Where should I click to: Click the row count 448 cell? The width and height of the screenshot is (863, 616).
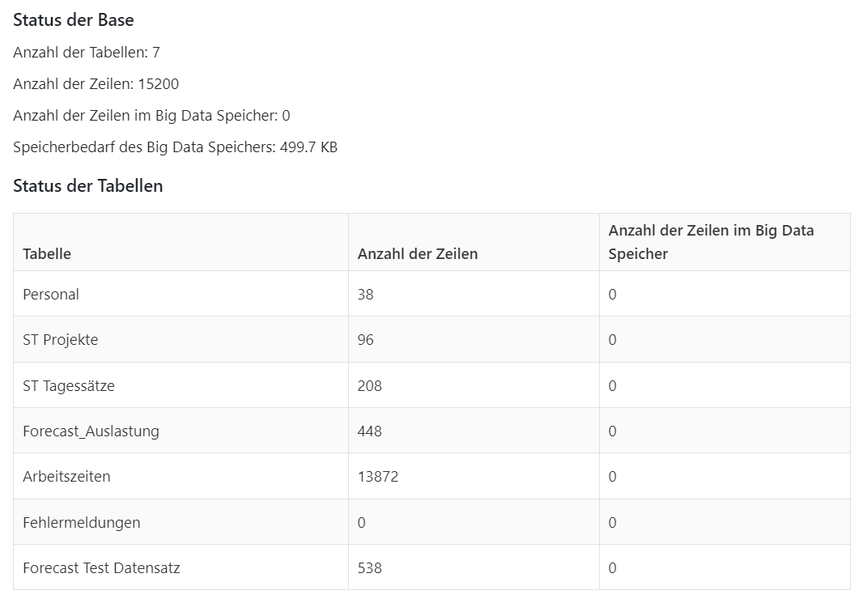click(369, 431)
